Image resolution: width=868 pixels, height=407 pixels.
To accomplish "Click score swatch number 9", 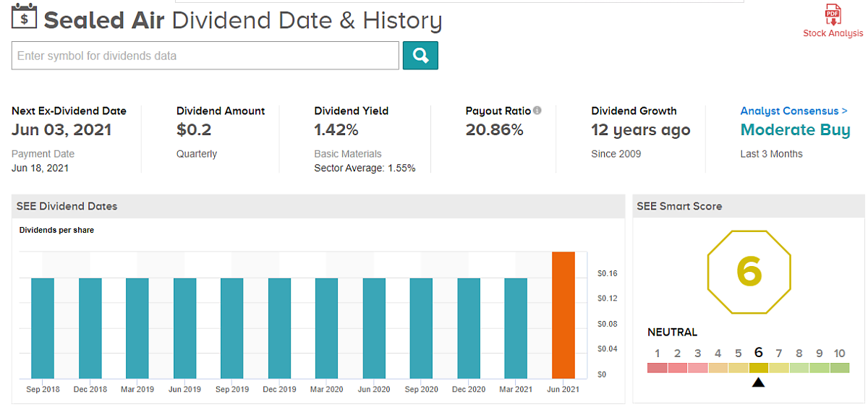I will point(820,367).
